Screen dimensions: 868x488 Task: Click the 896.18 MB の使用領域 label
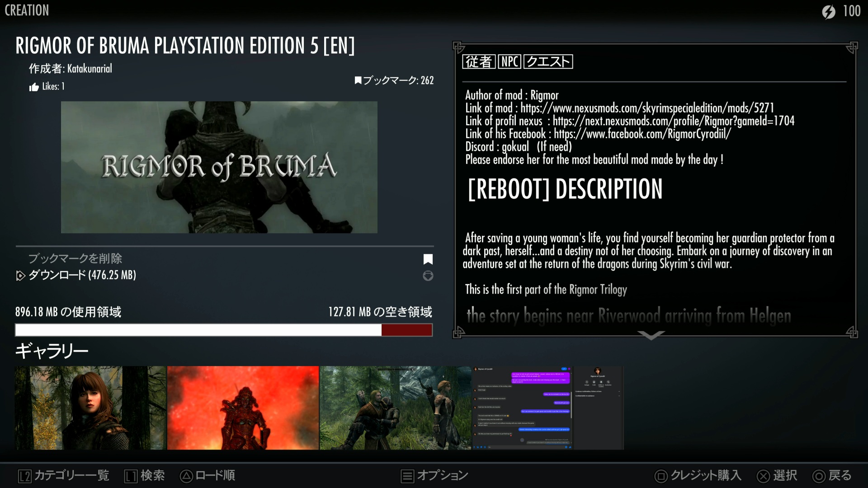click(68, 312)
